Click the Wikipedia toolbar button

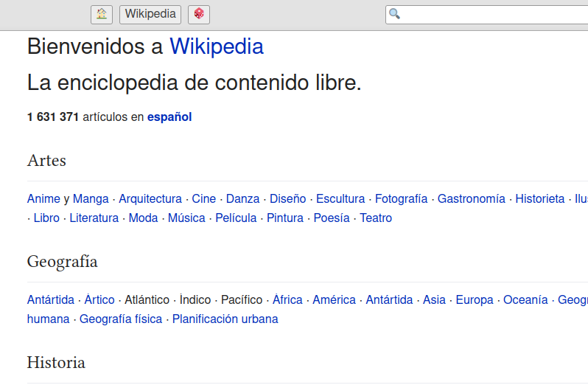pos(150,15)
